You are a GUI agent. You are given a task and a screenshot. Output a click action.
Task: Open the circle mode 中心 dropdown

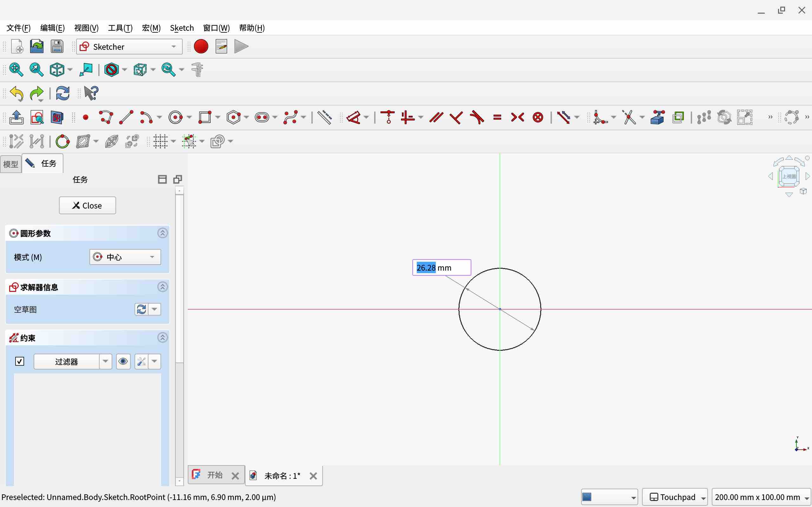coord(125,257)
